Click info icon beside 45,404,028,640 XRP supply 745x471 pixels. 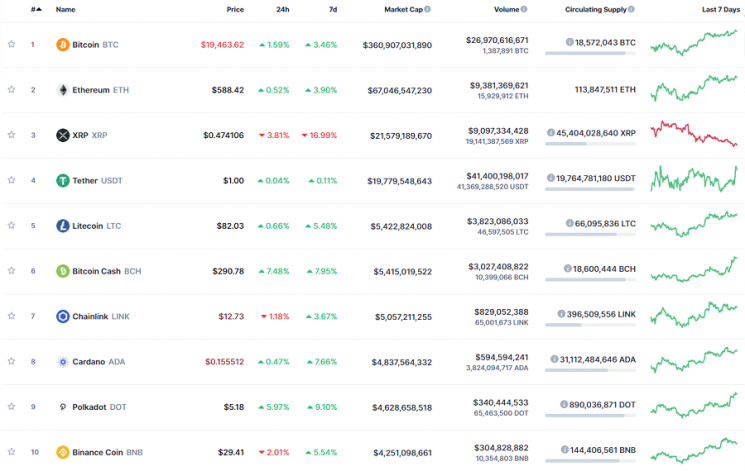click(x=551, y=133)
